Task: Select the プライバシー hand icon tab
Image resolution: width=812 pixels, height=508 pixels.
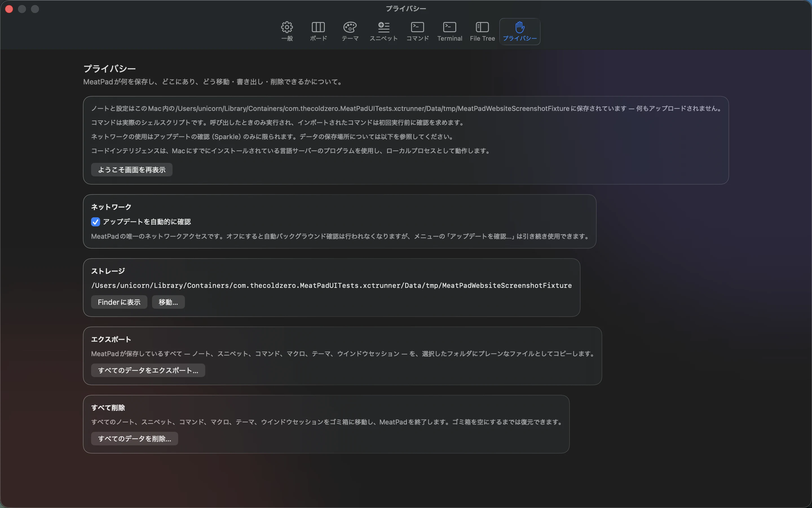Action: (520, 32)
